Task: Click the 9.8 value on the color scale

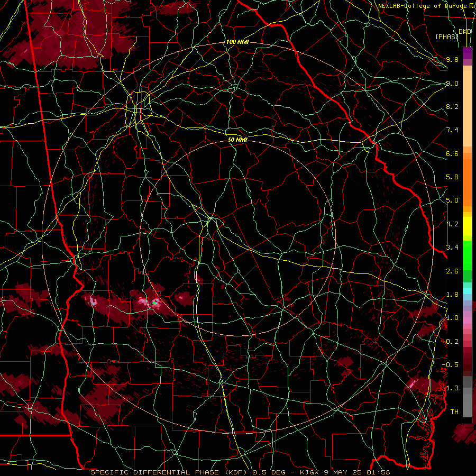Action: click(x=452, y=60)
